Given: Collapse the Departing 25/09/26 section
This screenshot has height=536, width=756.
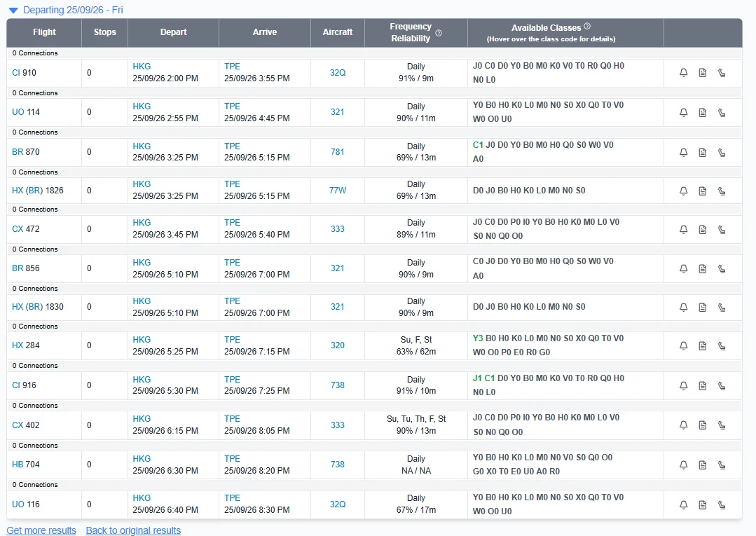Looking at the screenshot, I should [13, 10].
